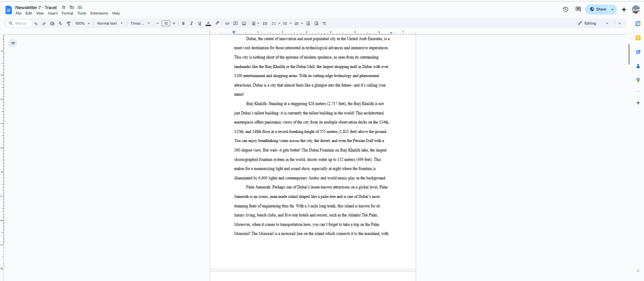Get add-ons with the plus icon
The width and height of the screenshot is (644, 281).
coord(638,103)
